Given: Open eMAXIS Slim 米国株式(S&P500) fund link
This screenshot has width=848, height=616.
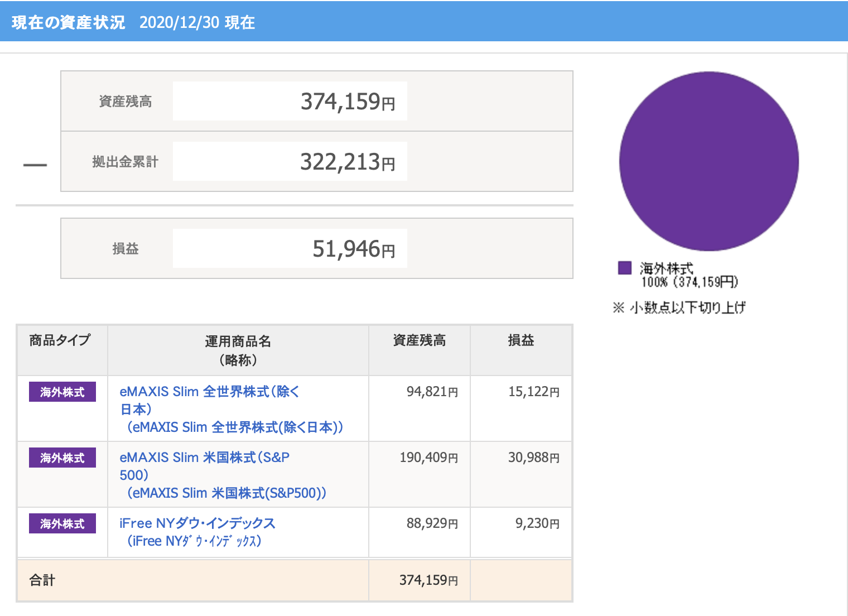Looking at the screenshot, I should 223,475.
